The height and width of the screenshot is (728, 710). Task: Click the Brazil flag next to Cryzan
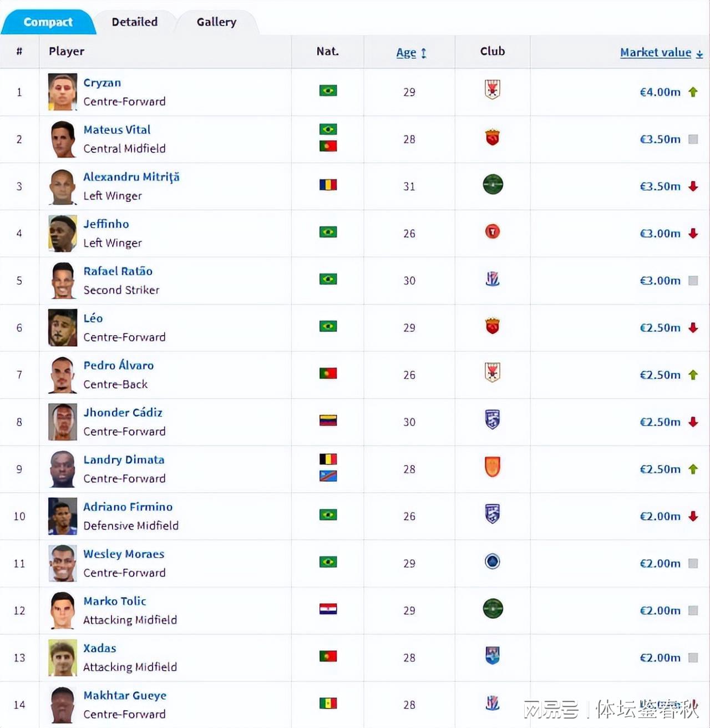328,90
